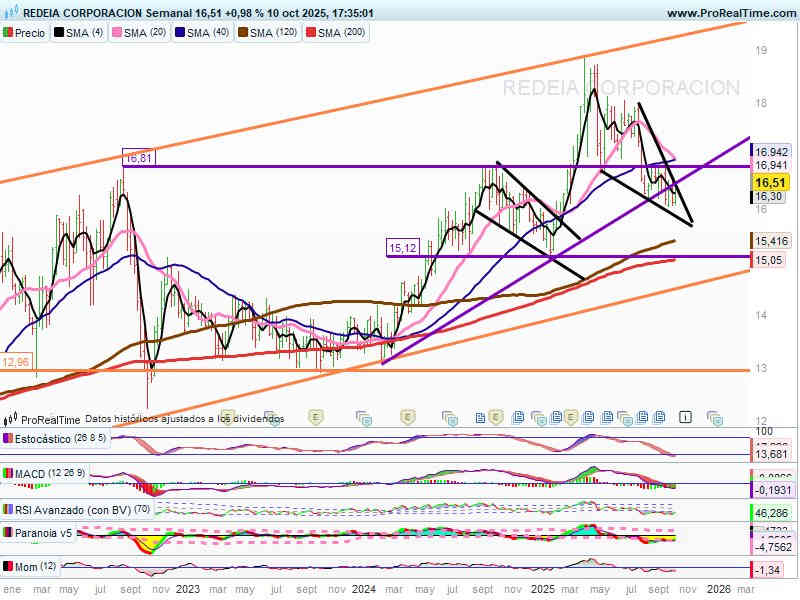Click the ProRealTime chart logo in title bar
The image size is (800, 600).
(x=11, y=13)
